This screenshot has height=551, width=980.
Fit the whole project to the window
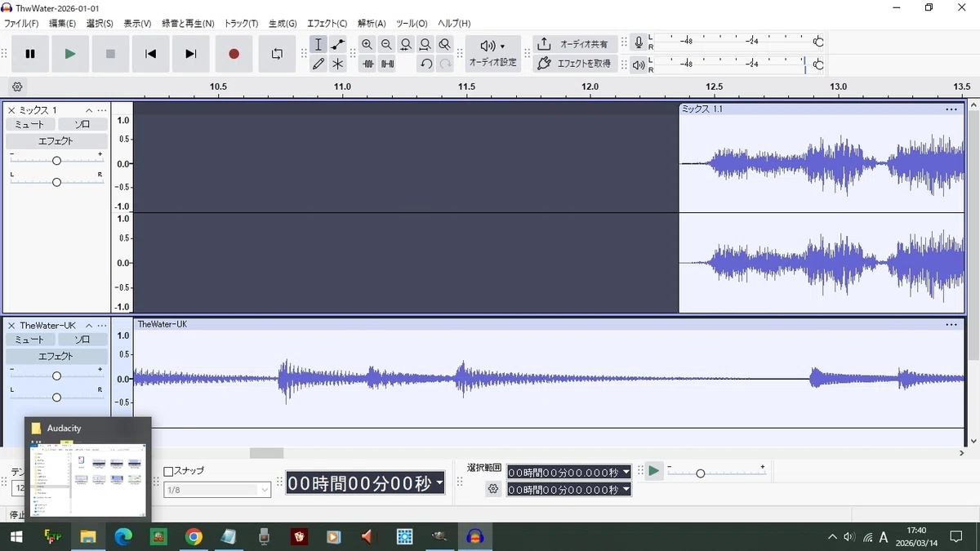point(425,44)
